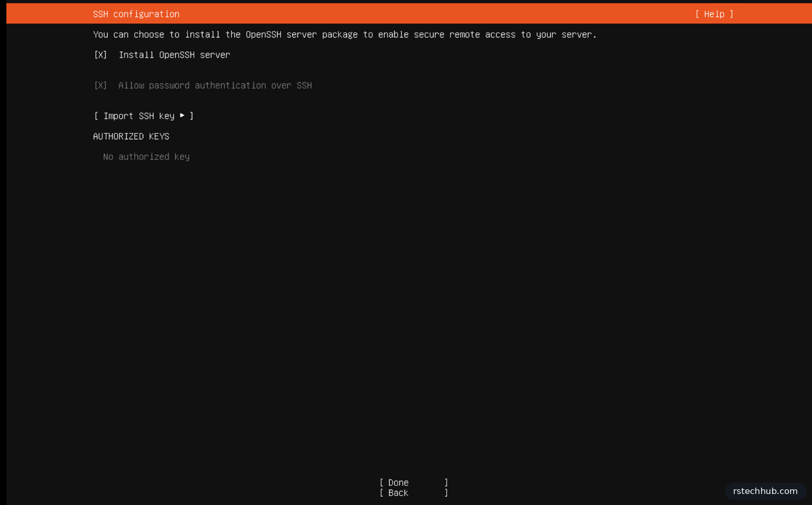
Task: Toggle Allow password authentication over SSH checkbox
Action: point(100,85)
